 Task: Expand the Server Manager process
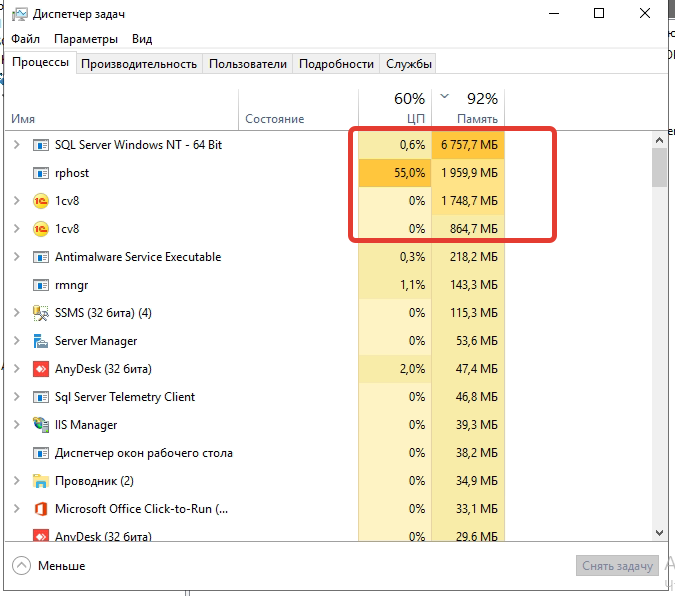tap(16, 341)
